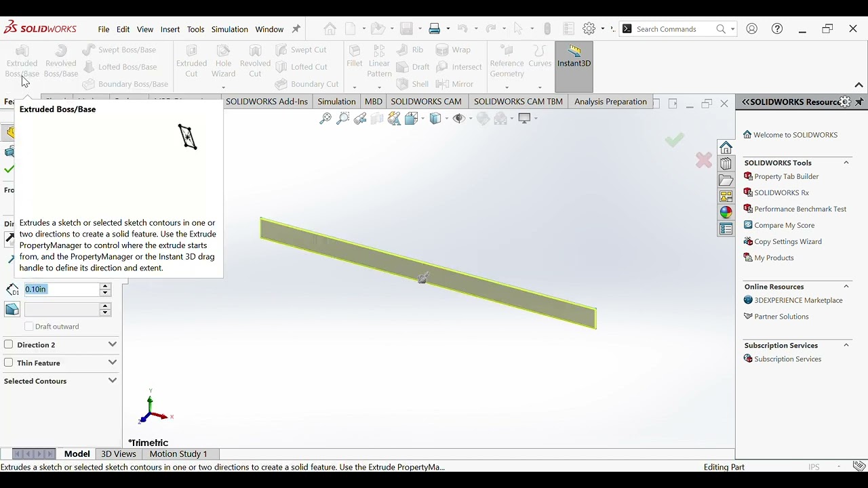Viewport: 868px width, 488px height.
Task: Click the Zoom to Area icon
Action: tap(342, 119)
